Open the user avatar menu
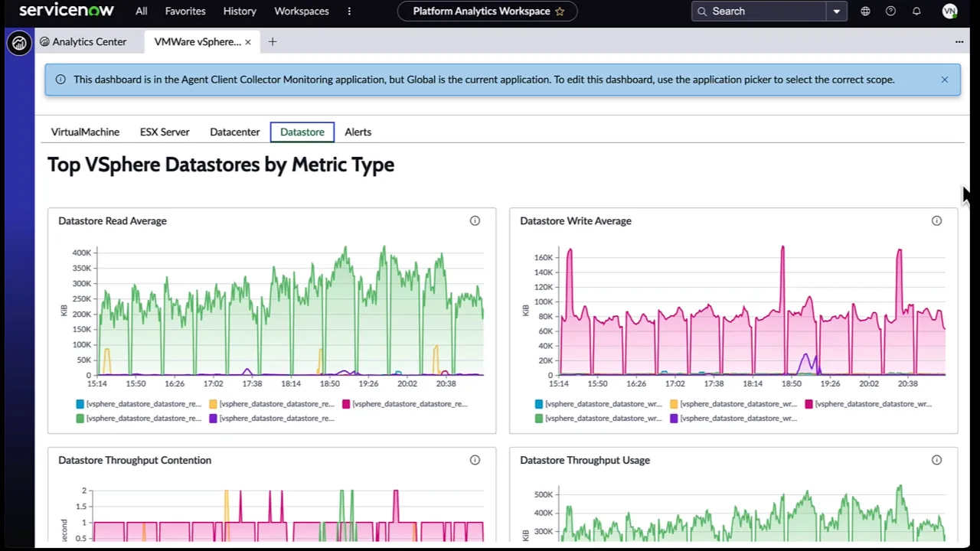Viewport: 980px width, 551px height. point(949,11)
